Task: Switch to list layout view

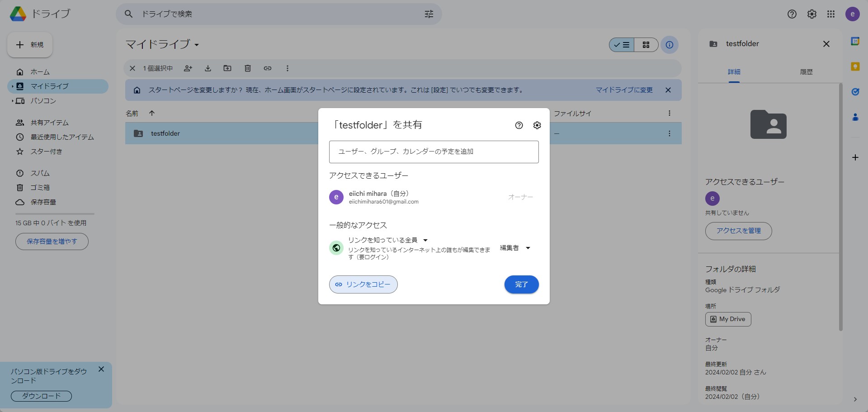Action: pos(622,45)
